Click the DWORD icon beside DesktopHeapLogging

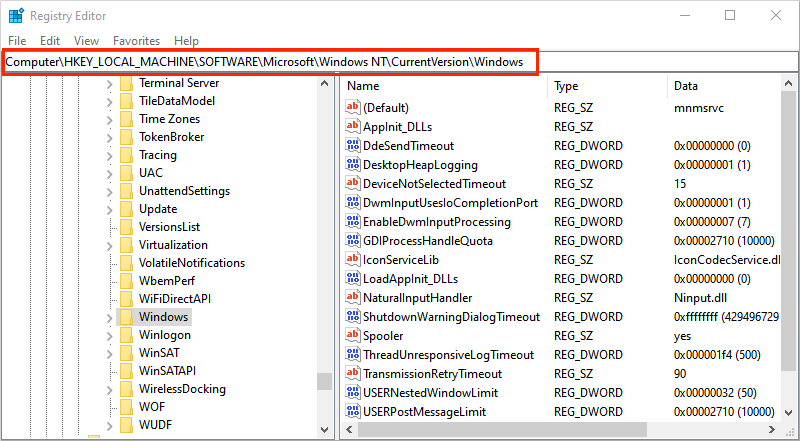click(353, 164)
